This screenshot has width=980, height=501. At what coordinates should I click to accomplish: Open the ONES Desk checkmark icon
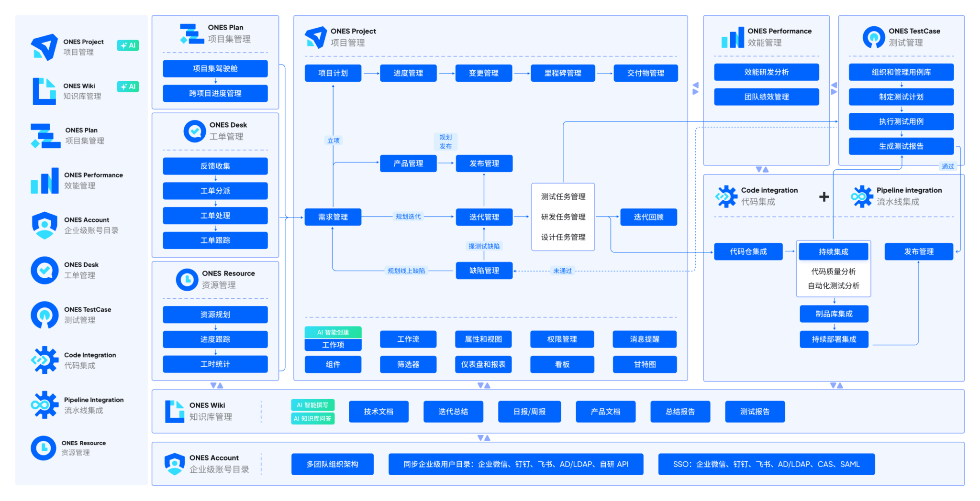coord(45,270)
